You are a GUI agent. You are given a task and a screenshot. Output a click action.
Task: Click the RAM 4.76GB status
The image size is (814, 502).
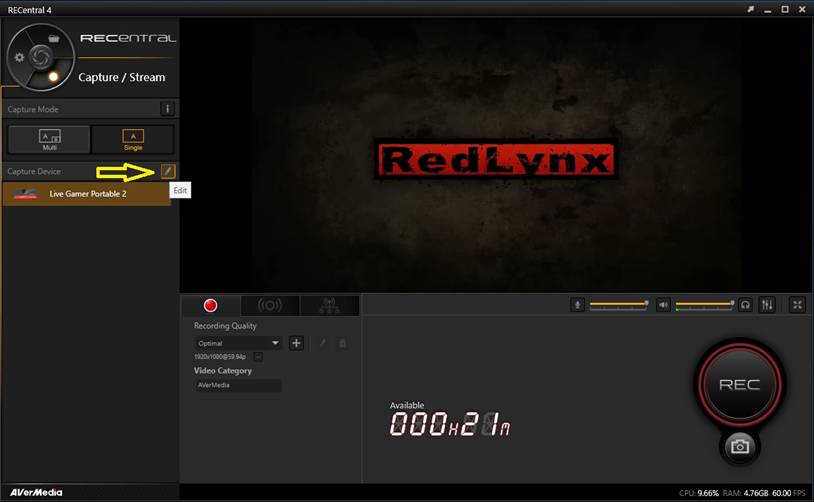pyautogui.click(x=745, y=493)
